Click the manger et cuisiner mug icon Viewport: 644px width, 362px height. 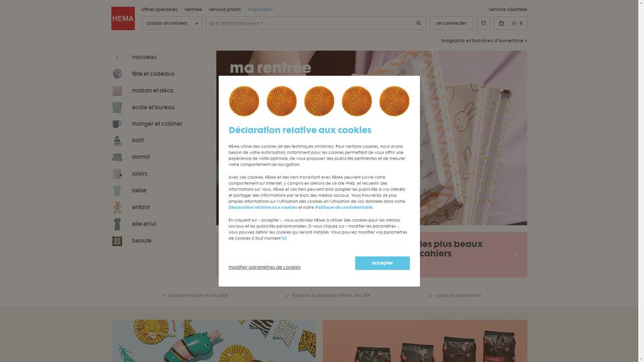[x=117, y=123]
